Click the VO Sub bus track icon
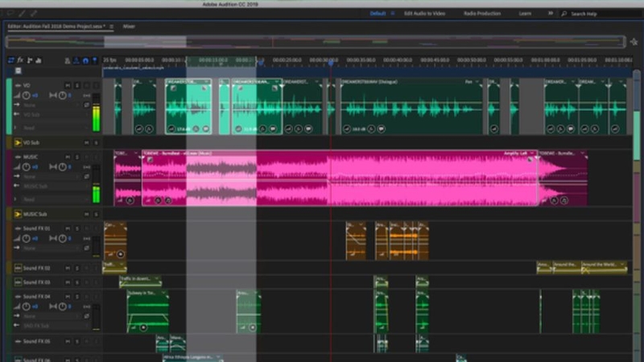The image size is (644, 362). pyautogui.click(x=18, y=143)
